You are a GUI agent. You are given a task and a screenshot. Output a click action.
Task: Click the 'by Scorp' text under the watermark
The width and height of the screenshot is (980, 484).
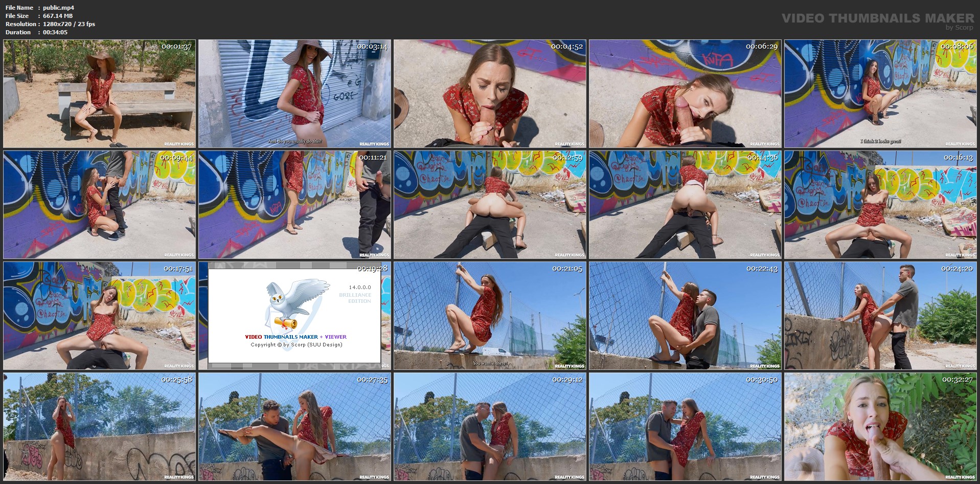click(x=959, y=28)
